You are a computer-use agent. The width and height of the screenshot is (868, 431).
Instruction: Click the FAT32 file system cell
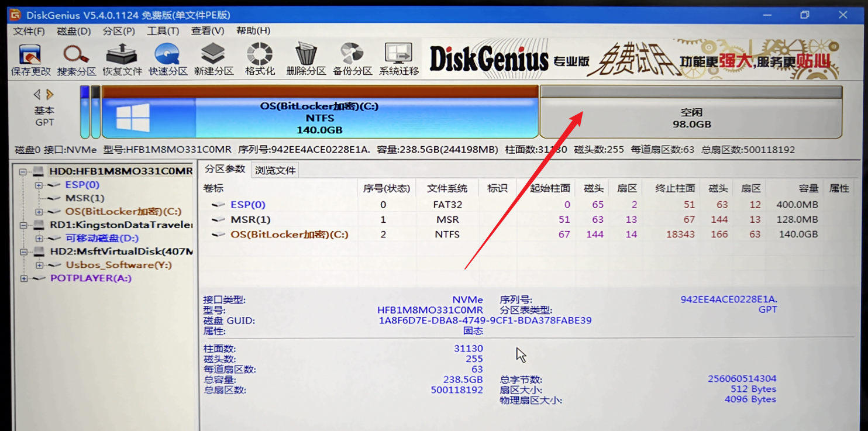tap(447, 205)
